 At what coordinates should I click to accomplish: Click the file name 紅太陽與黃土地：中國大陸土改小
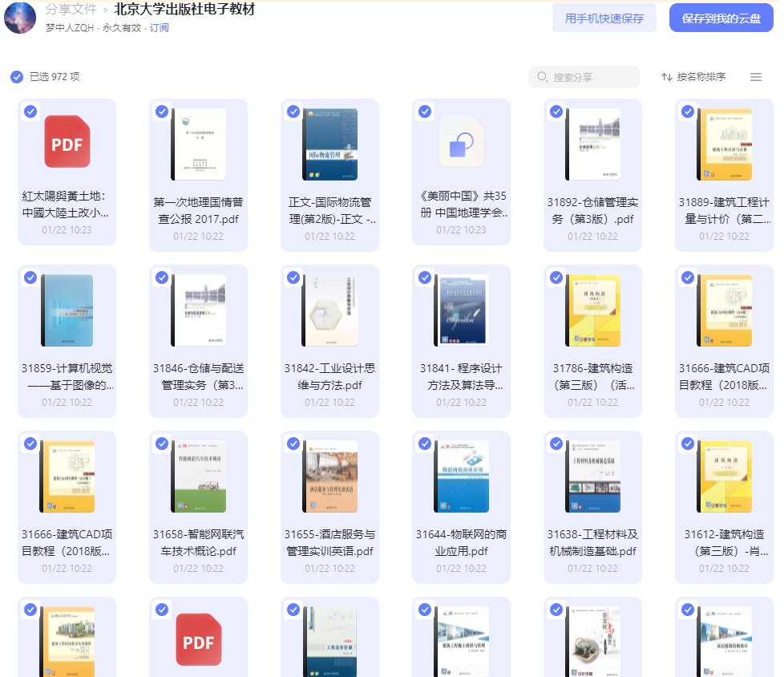[x=66, y=205]
